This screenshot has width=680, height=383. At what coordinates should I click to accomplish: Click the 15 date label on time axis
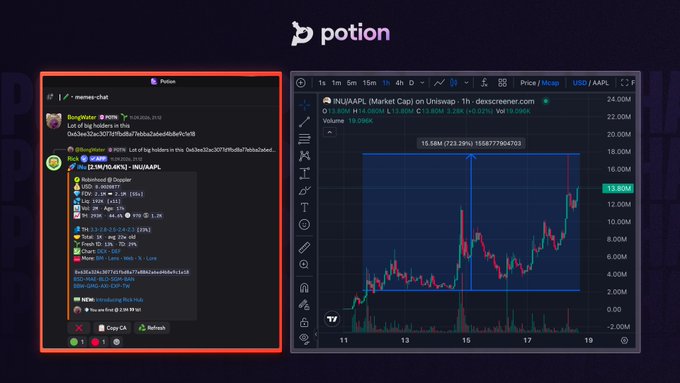click(x=466, y=340)
